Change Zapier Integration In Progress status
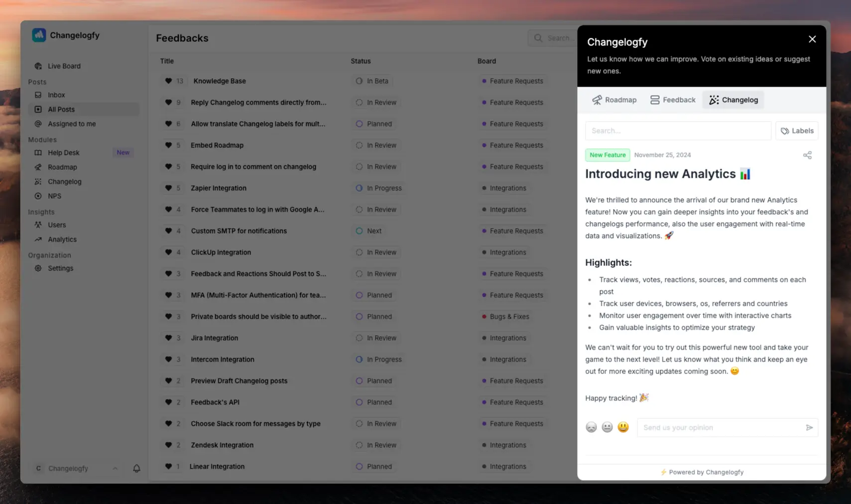This screenshot has height=504, width=851. (x=379, y=188)
